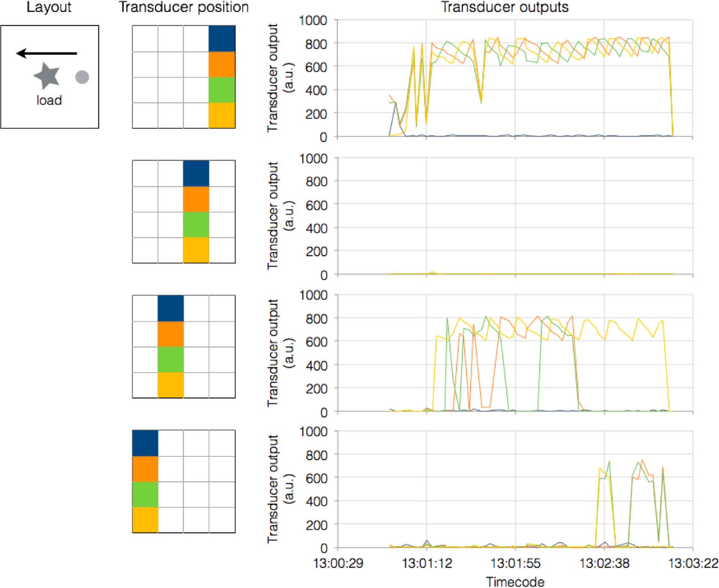The width and height of the screenshot is (719, 588).
Task: Pick the yellow square in the third position grid
Action: (171, 385)
